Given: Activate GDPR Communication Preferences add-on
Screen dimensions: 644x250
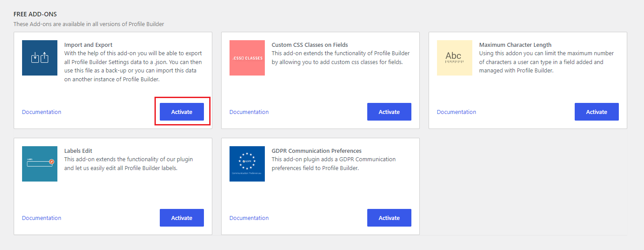Looking at the screenshot, I should point(389,218).
